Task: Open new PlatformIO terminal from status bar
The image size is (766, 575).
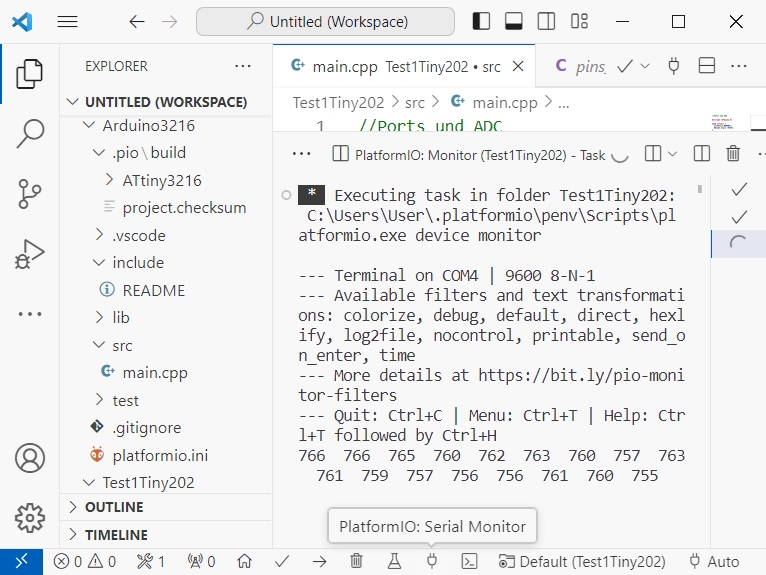Action: click(468, 561)
